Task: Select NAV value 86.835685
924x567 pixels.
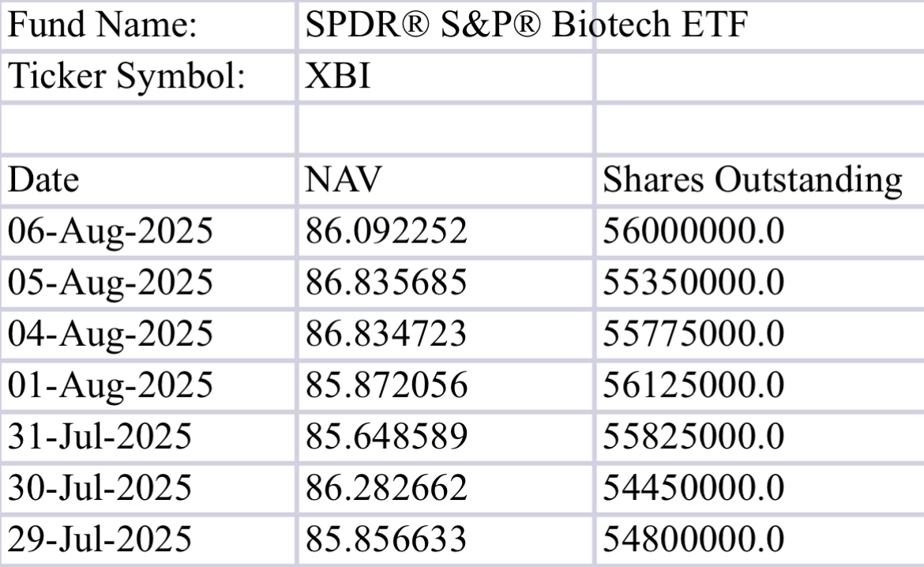Action: pos(445,283)
